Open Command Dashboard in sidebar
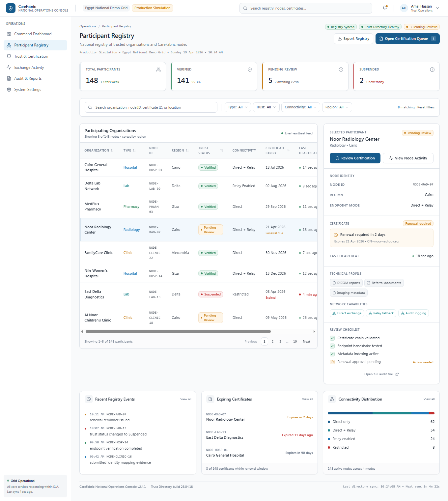Screen dimensions: 448x501 coord(35,34)
